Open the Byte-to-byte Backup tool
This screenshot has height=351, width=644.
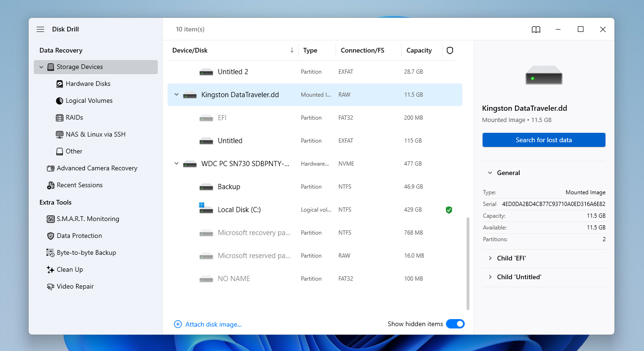(85, 252)
